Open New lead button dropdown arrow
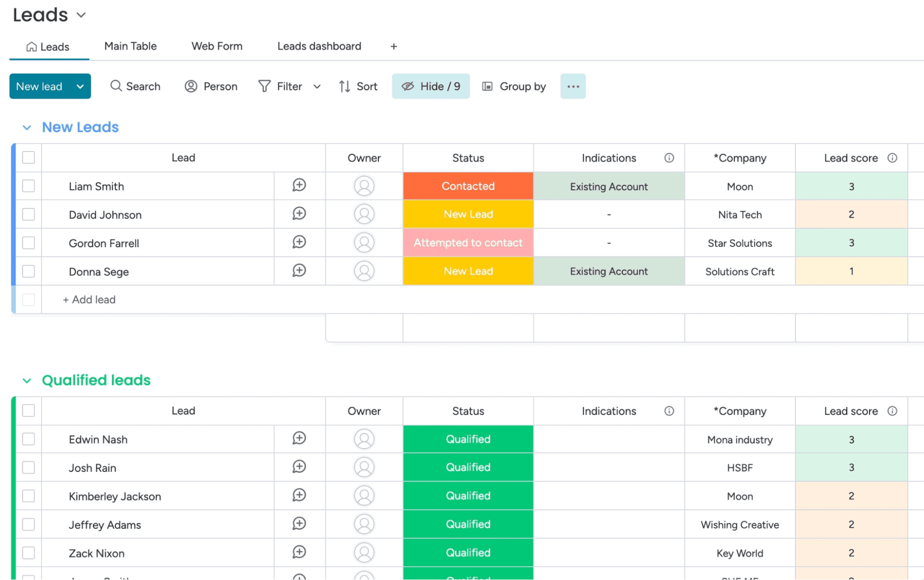Screen dimensions: 924x580 (80, 86)
